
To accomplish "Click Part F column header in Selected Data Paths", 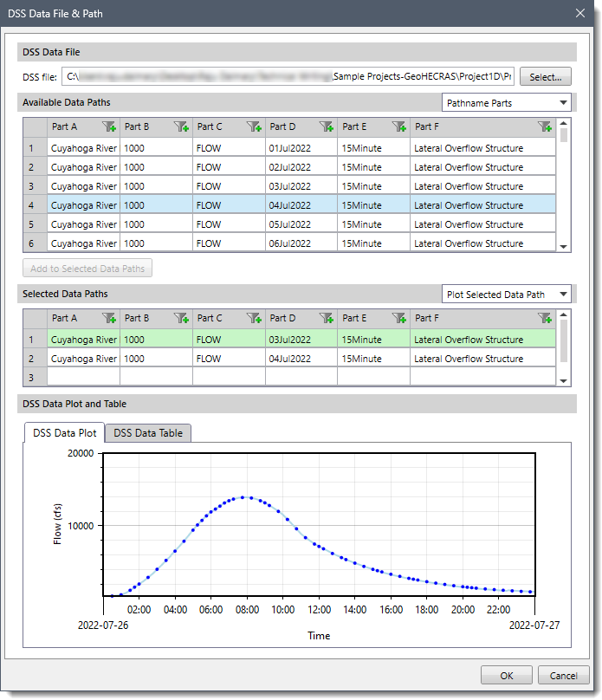I will pos(482,318).
